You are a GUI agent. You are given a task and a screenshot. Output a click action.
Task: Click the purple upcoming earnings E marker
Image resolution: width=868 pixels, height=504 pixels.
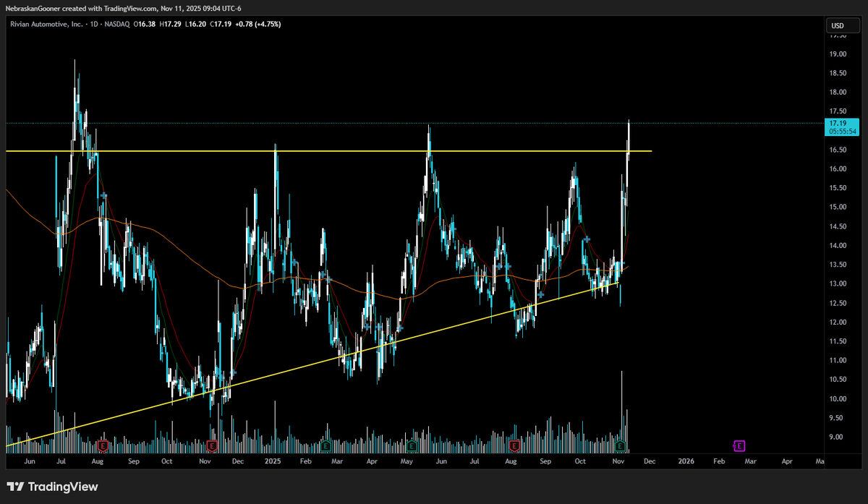(739, 445)
